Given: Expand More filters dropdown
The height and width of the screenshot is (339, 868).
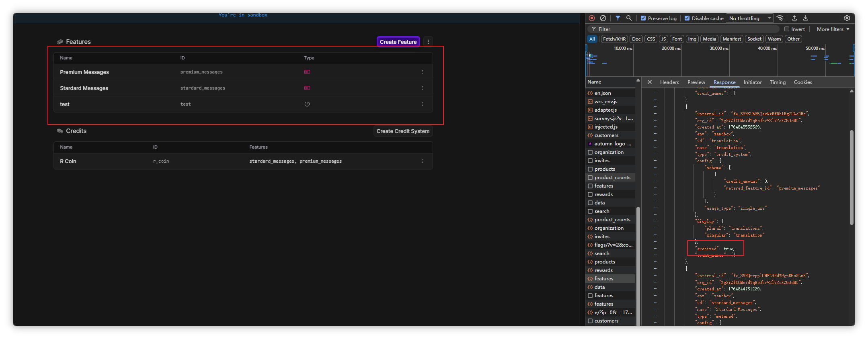Looking at the screenshot, I should coord(833,29).
